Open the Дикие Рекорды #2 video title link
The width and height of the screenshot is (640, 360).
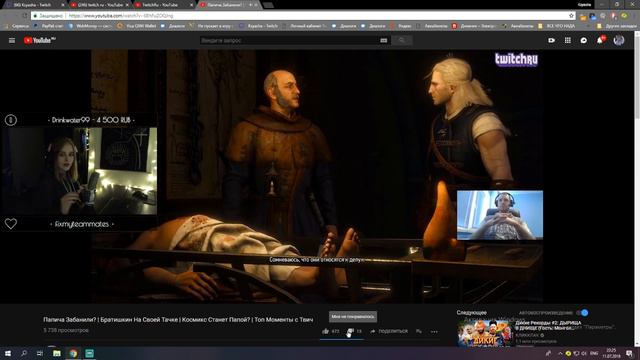[548, 325]
